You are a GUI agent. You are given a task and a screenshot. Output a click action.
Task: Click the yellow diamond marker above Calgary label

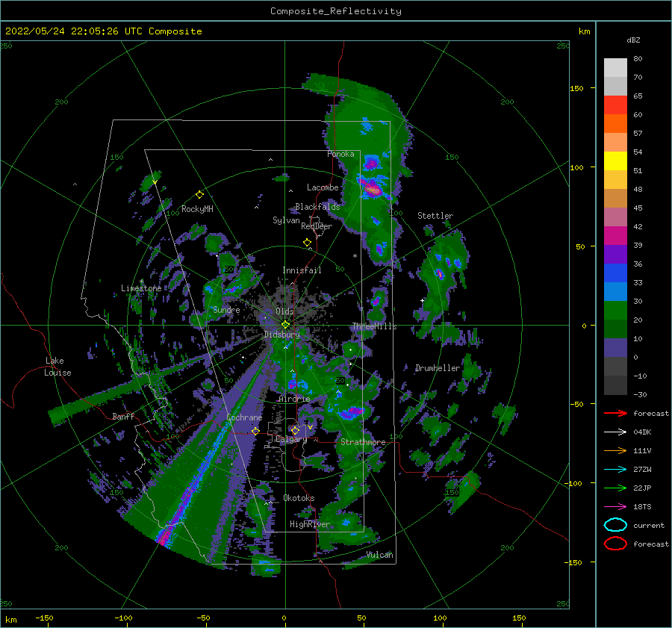(x=294, y=430)
